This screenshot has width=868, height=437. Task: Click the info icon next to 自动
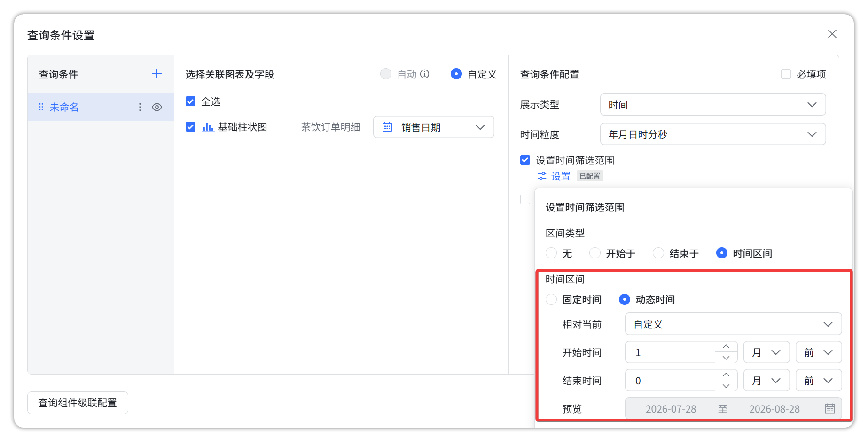[x=425, y=74]
